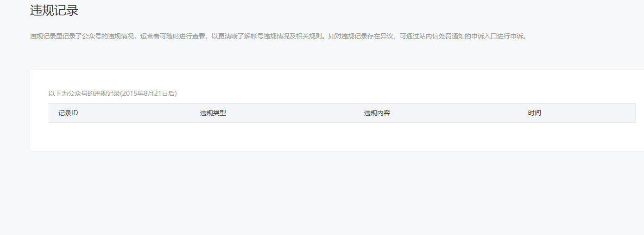The image size is (644, 235).
Task: Click the 违规类型 column header
Action: click(x=213, y=113)
